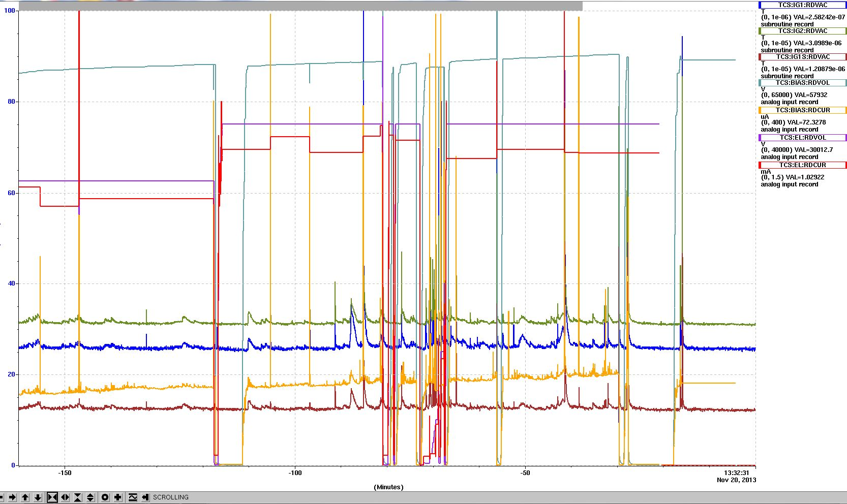This screenshot has height=504, width=847.
Task: Click the circle auto-scale icon
Action: (105, 497)
